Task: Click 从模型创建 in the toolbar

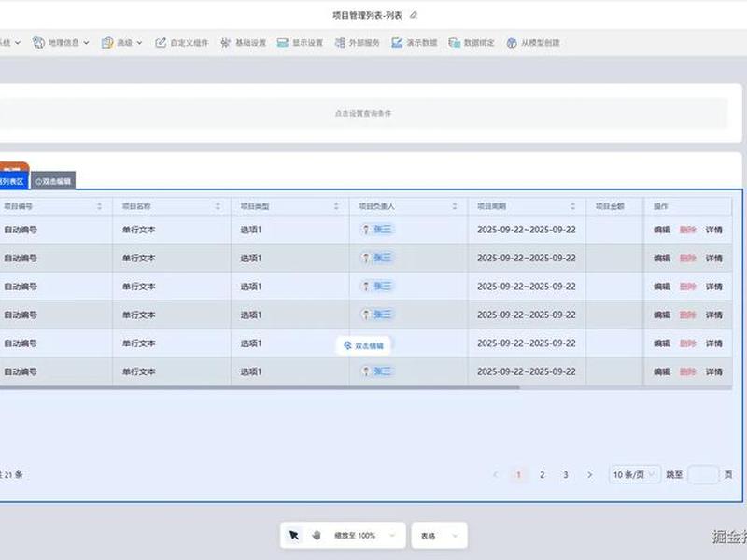Action: [x=533, y=42]
